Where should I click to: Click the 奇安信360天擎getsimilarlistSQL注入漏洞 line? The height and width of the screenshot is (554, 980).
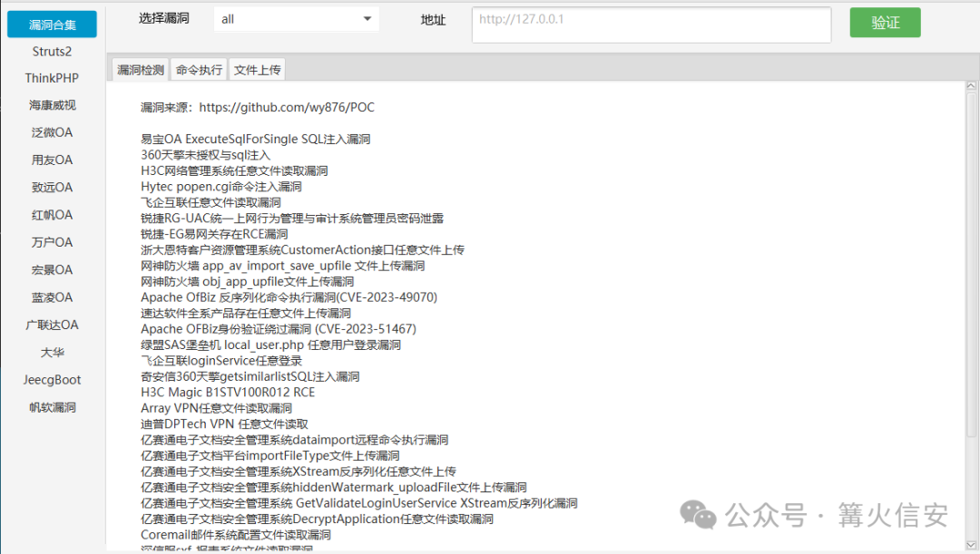click(250, 376)
